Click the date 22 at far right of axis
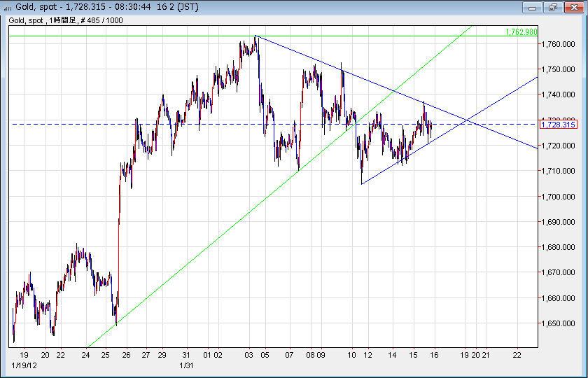This screenshot has width=588, height=378. (x=517, y=355)
